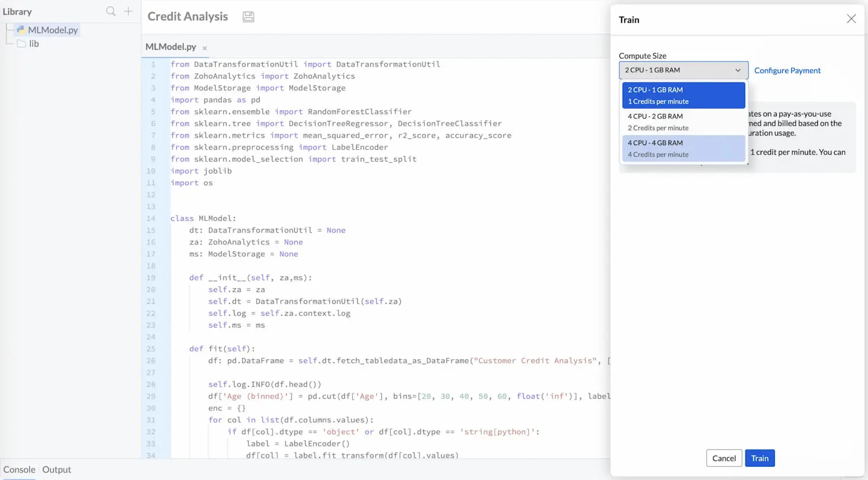Click the Train dialog title
The height and width of the screenshot is (480, 868).
point(629,20)
